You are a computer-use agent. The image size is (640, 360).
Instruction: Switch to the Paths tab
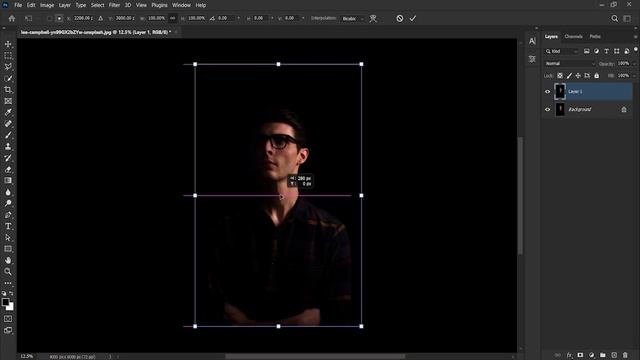click(595, 37)
